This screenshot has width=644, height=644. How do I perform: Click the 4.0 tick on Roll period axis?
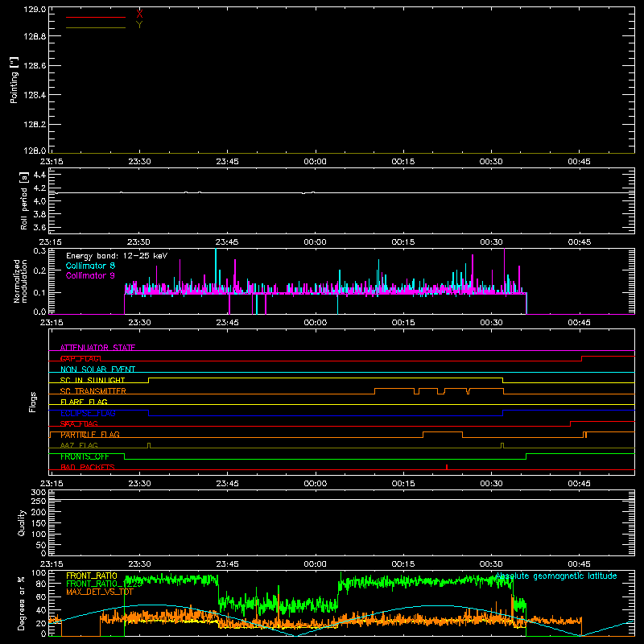click(x=39, y=201)
